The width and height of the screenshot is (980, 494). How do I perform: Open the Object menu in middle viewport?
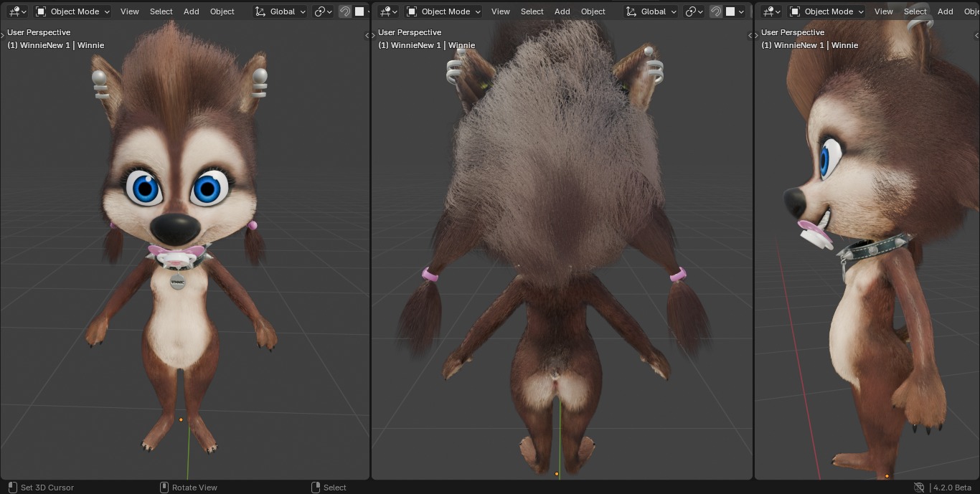[593, 11]
